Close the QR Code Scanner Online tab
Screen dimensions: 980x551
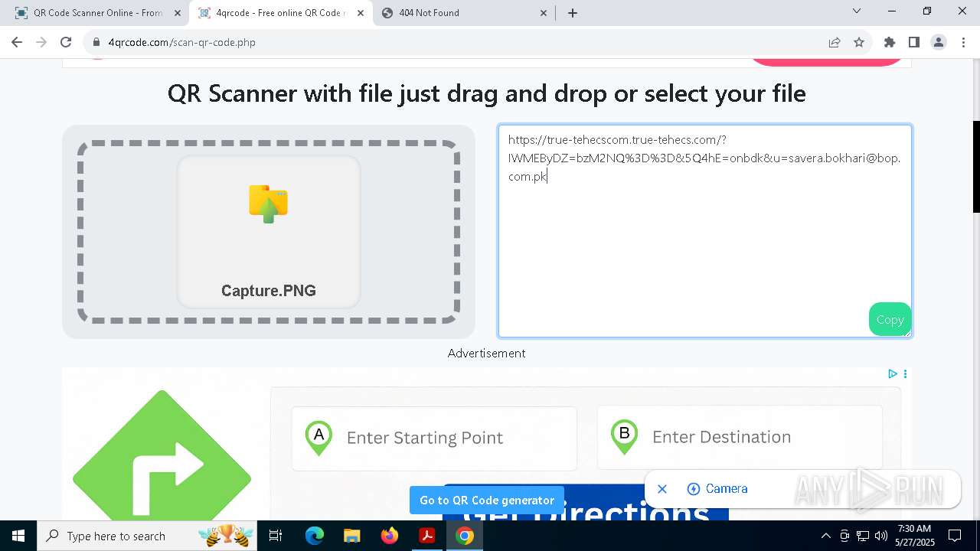tap(178, 13)
